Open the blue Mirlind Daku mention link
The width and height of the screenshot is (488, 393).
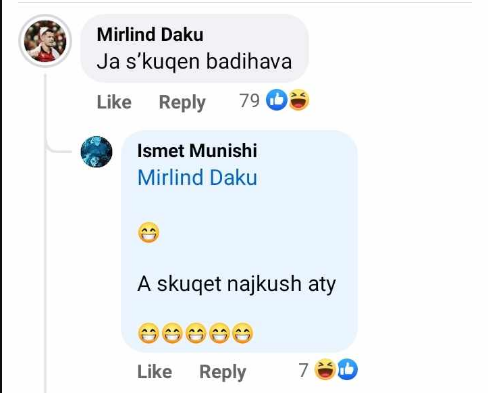tap(197, 177)
